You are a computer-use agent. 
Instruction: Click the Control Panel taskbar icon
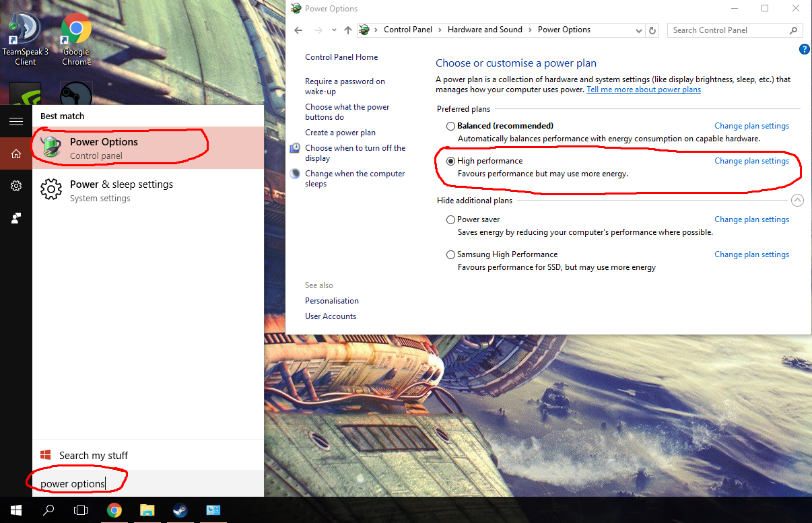[x=213, y=510]
